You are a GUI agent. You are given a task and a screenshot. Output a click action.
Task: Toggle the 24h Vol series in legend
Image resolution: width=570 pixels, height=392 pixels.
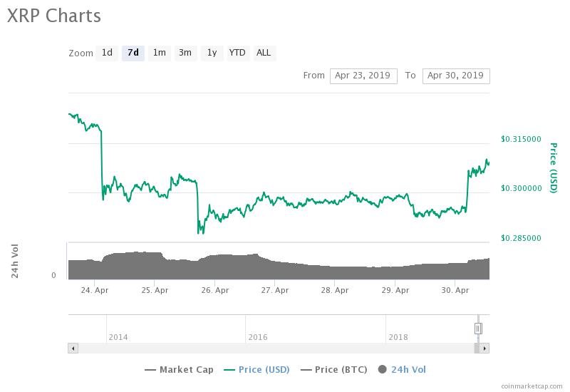click(402, 369)
